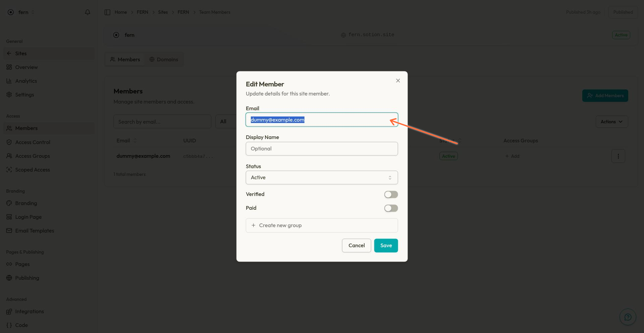The image size is (644, 333).
Task: Click Sites breadcrumb link
Action: pos(163,12)
